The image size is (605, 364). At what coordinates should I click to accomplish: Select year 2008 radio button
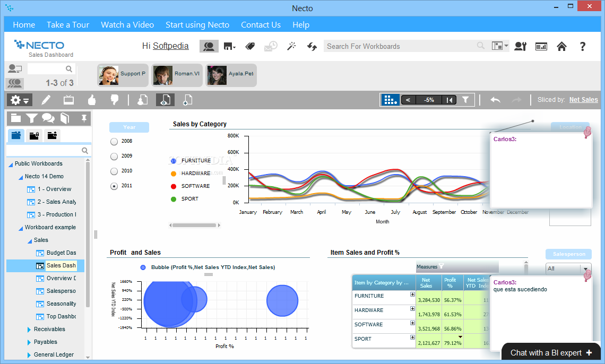[x=114, y=142]
